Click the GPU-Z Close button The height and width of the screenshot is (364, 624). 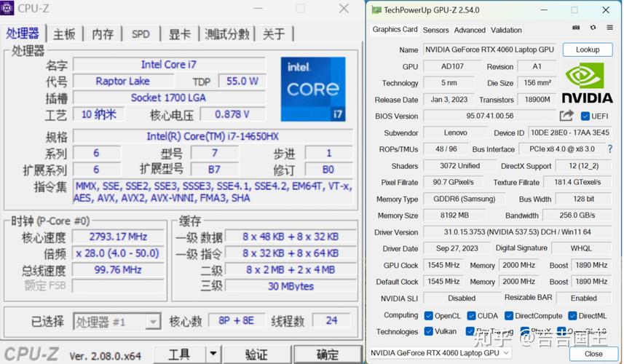[593, 354]
